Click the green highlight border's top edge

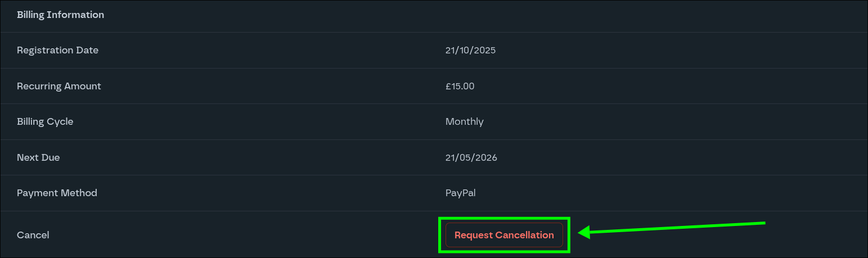click(x=504, y=218)
